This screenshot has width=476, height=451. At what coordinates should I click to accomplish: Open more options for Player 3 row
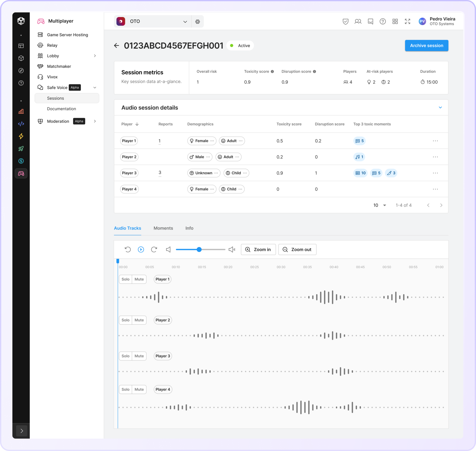(x=435, y=173)
